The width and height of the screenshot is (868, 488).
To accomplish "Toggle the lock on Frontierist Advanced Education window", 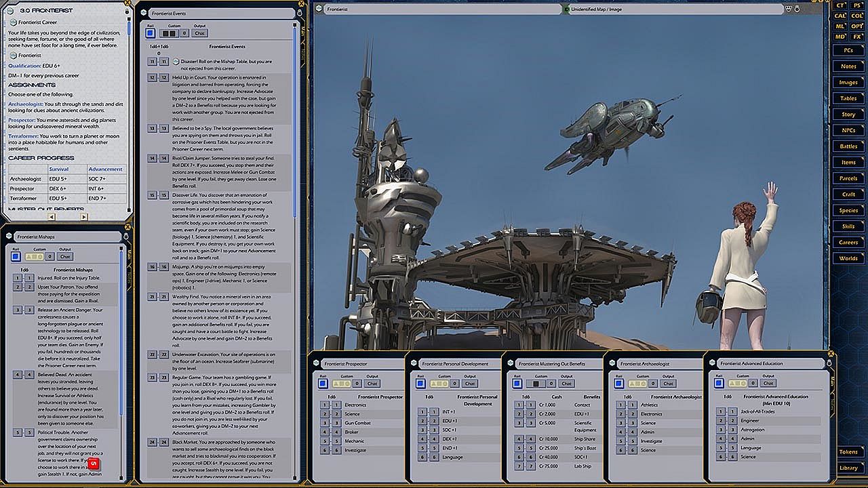I will (829, 363).
